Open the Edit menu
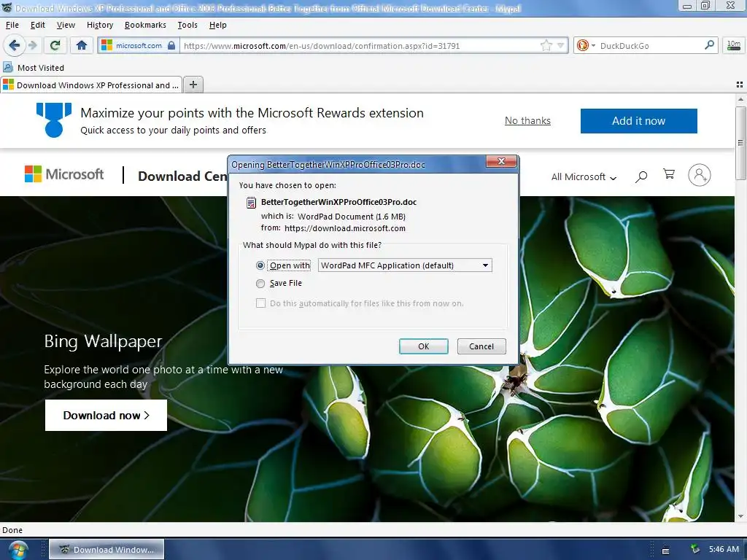Viewport: 747px width, 560px height. pos(38,25)
